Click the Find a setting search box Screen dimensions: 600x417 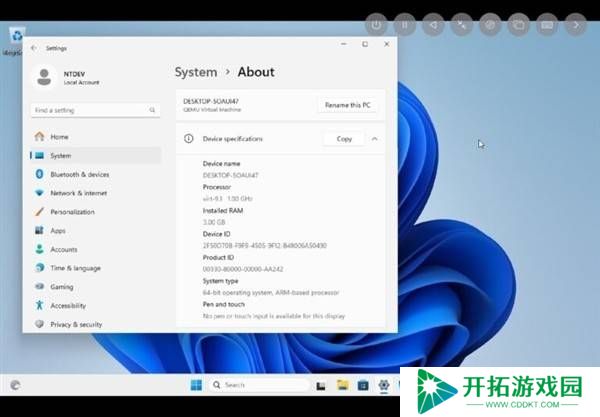tap(95, 110)
